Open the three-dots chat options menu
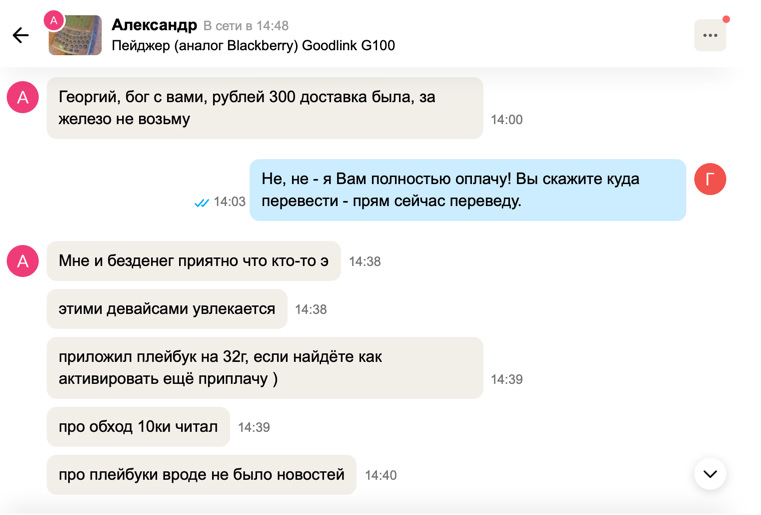Viewport: 761px width, 515px height. point(710,35)
